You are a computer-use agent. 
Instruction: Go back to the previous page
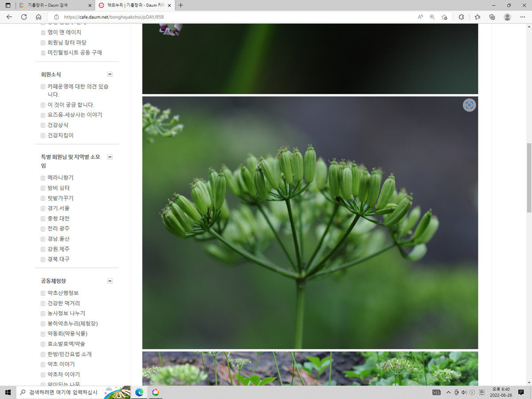(x=9, y=17)
